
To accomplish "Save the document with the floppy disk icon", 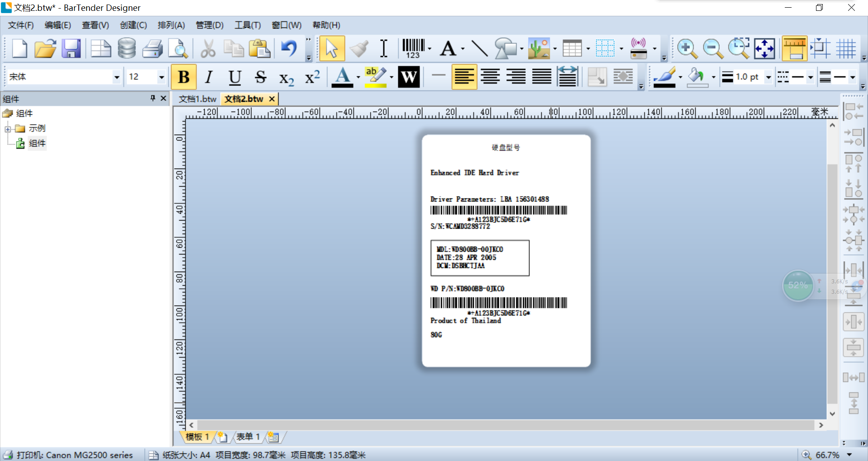I will coord(71,48).
